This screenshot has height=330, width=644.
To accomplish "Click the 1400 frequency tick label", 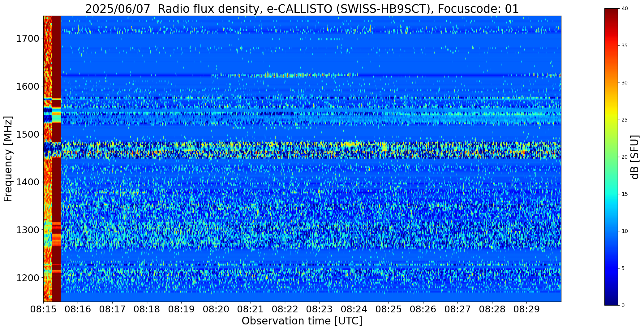I will [x=28, y=182].
